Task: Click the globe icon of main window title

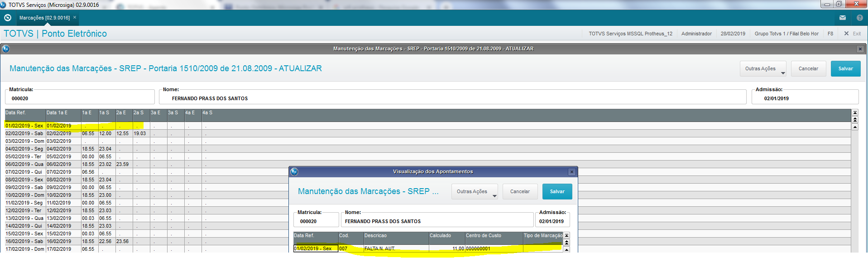Action: coord(6,49)
